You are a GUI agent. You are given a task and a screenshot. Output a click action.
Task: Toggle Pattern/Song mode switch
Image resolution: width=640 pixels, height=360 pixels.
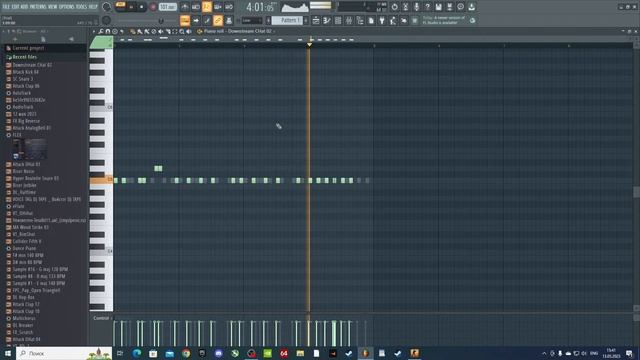coord(120,5)
